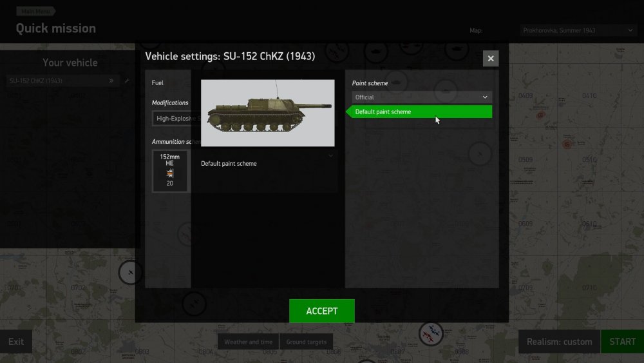
Task: Click the dogfight aircraft icon on the map
Action: click(x=431, y=334)
